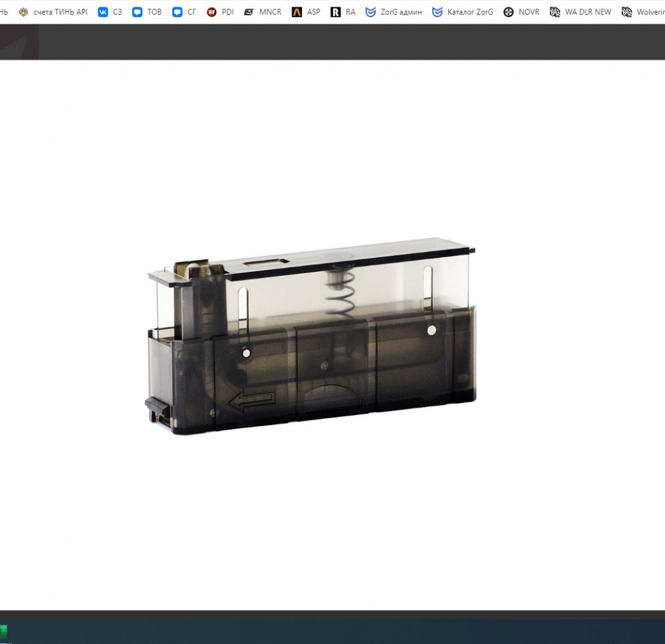The width and height of the screenshot is (665, 644).
Task: Click the NOVR round favicon
Action: [509, 12]
